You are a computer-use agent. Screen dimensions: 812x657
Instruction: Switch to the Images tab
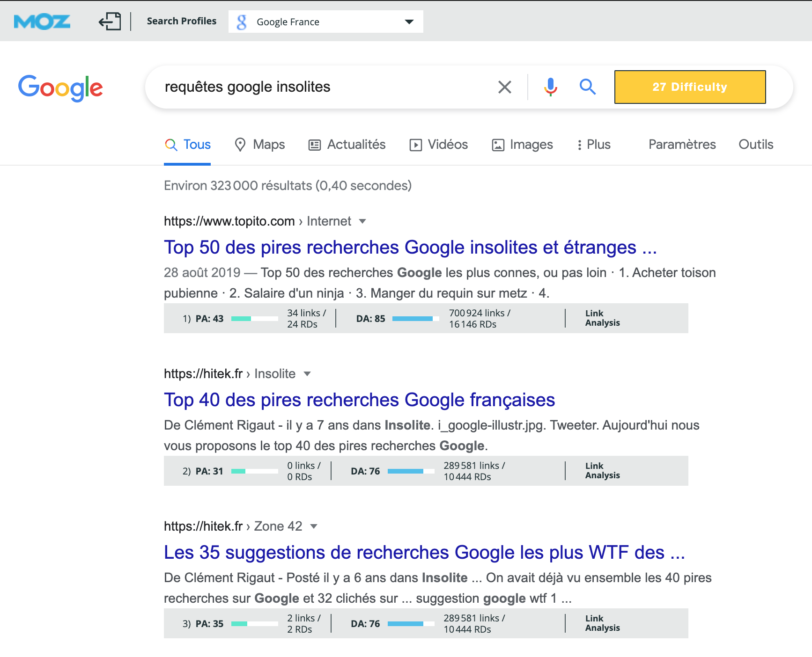click(x=522, y=145)
